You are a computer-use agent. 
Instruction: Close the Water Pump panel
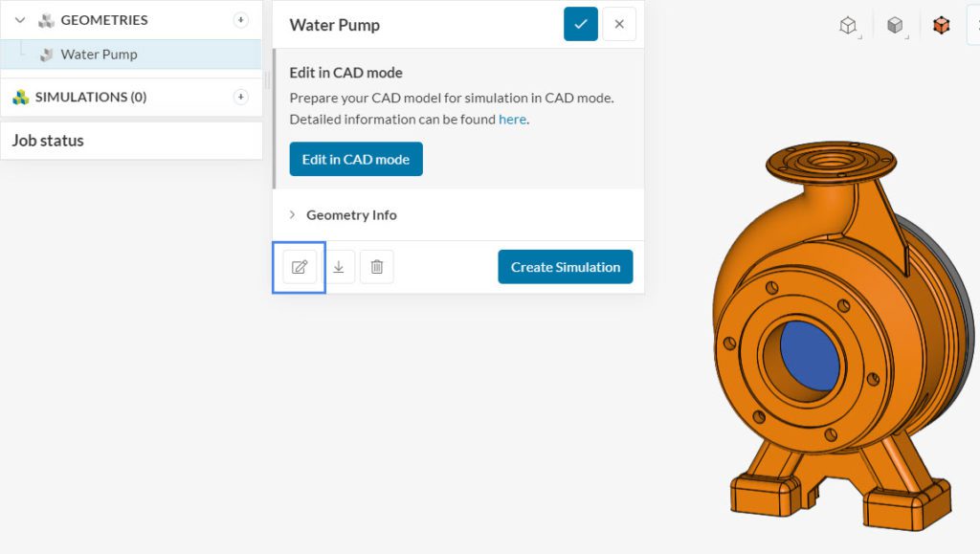click(x=619, y=24)
